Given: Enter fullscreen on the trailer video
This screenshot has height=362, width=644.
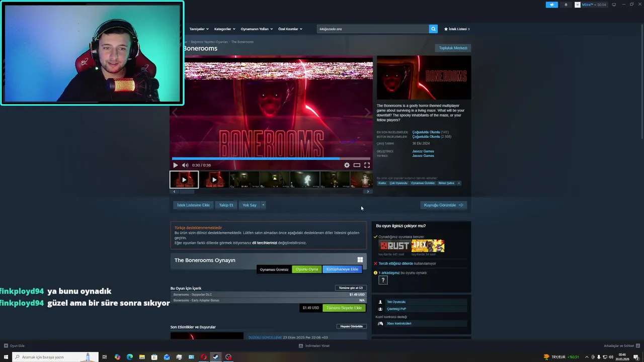Looking at the screenshot, I should click(367, 165).
